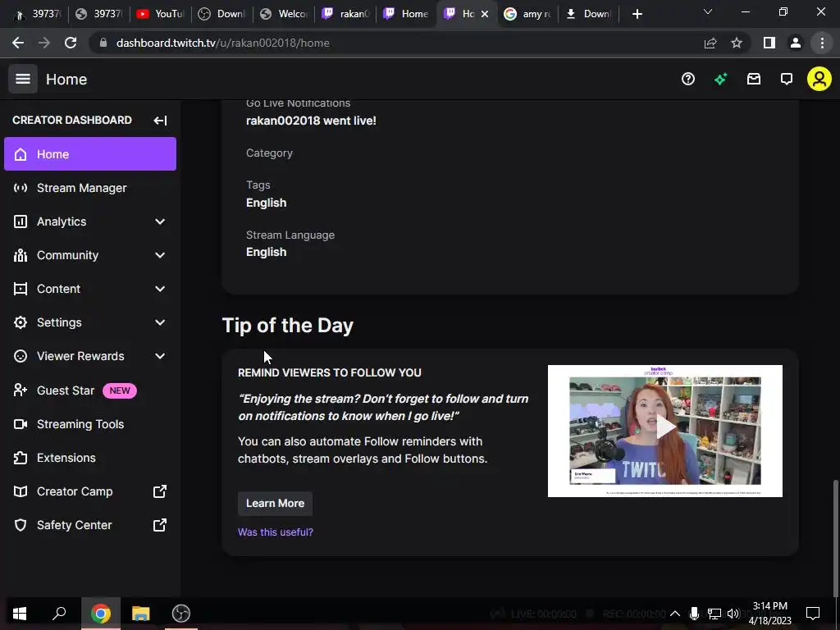Click the Viewer Rewards smiley icon
This screenshot has width=840, height=630.
(21, 356)
